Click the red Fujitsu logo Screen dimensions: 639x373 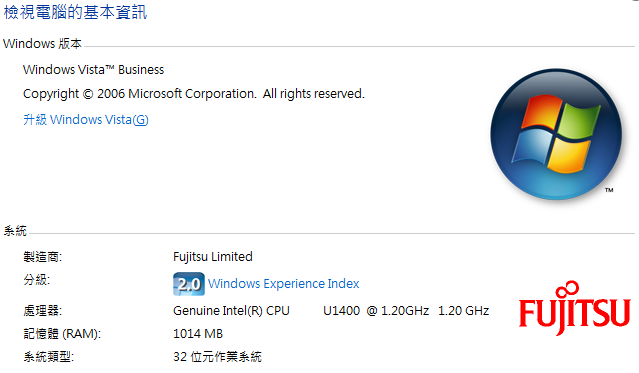click(x=575, y=308)
